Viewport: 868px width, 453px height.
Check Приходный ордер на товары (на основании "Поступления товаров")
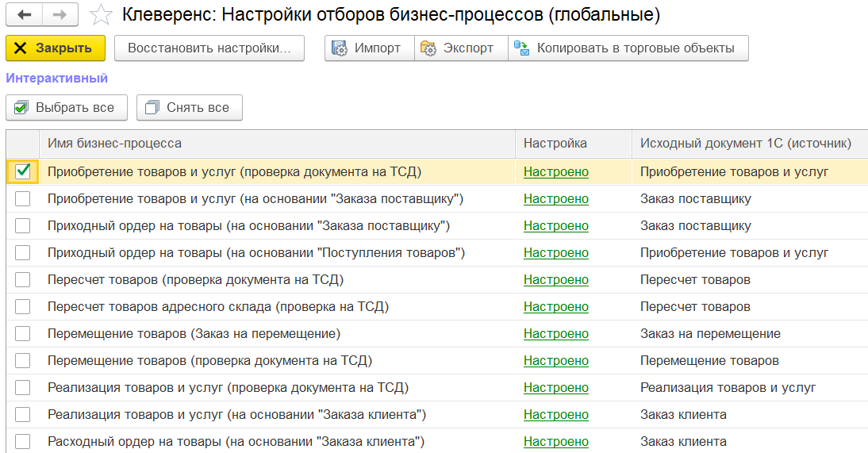[23, 252]
